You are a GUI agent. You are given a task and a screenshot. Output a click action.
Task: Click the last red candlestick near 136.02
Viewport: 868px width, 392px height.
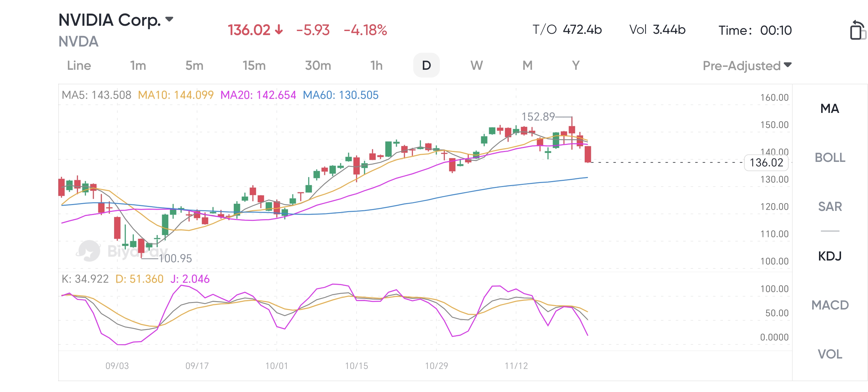pos(588,154)
